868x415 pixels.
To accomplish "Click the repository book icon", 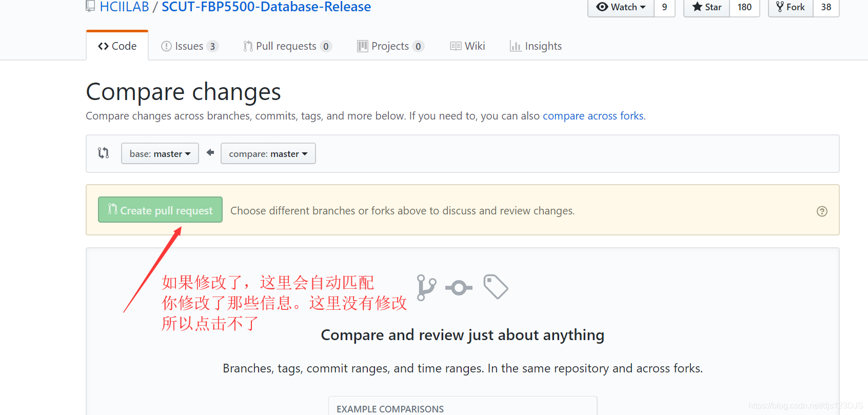I will coord(90,6).
